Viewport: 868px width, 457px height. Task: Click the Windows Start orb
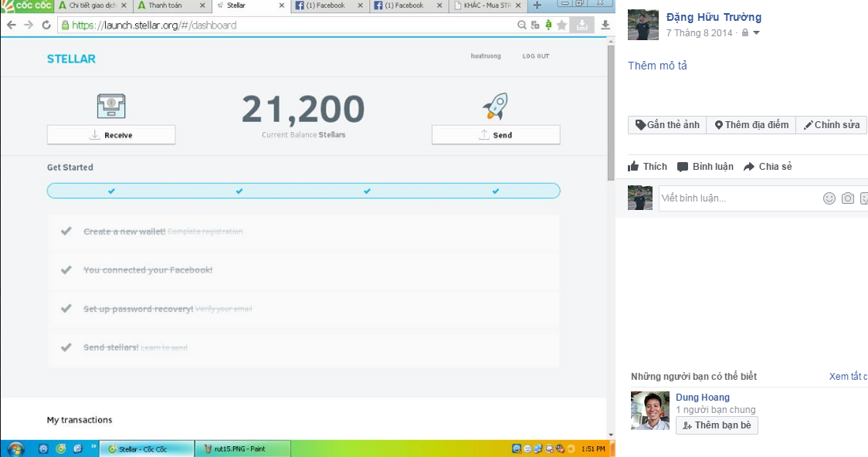(15, 449)
